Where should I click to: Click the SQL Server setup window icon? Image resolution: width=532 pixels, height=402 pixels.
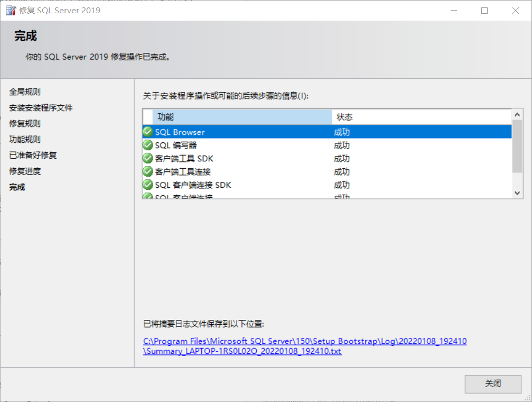(x=11, y=11)
